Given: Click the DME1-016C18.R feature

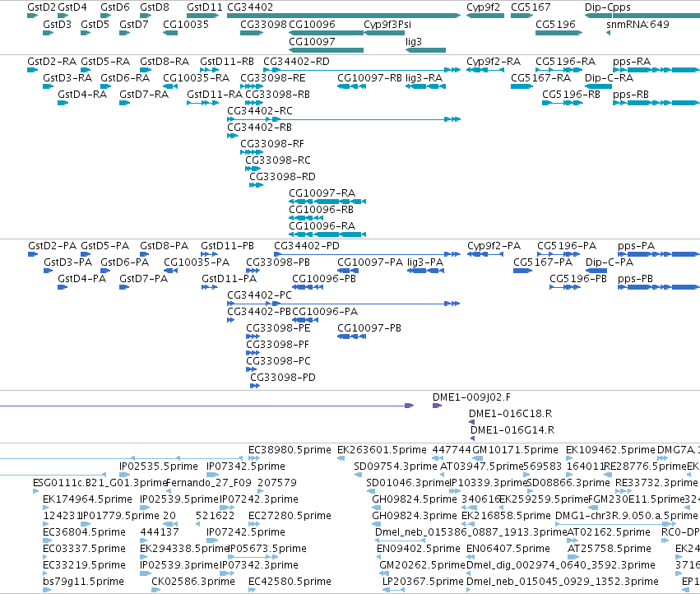Looking at the screenshot, I should click(510, 414).
